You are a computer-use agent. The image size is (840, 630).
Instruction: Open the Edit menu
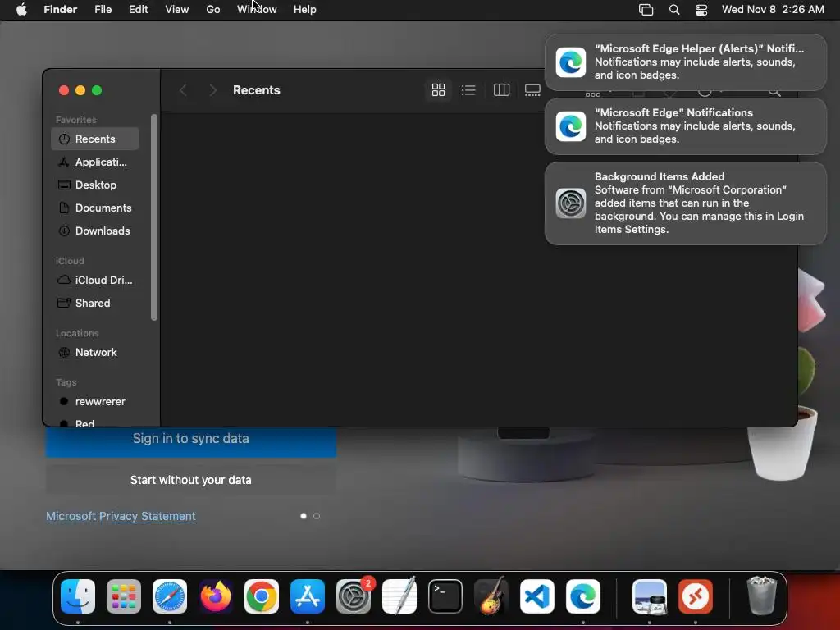pos(138,10)
